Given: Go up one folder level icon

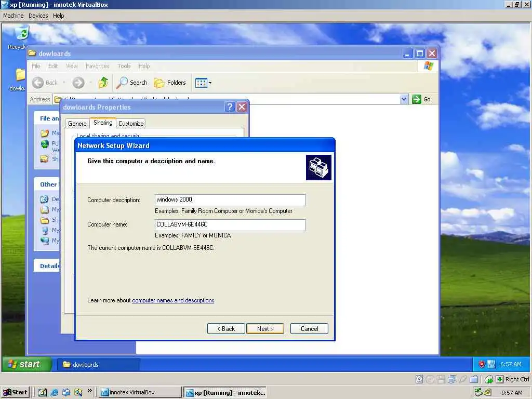Looking at the screenshot, I should pyautogui.click(x=103, y=83).
